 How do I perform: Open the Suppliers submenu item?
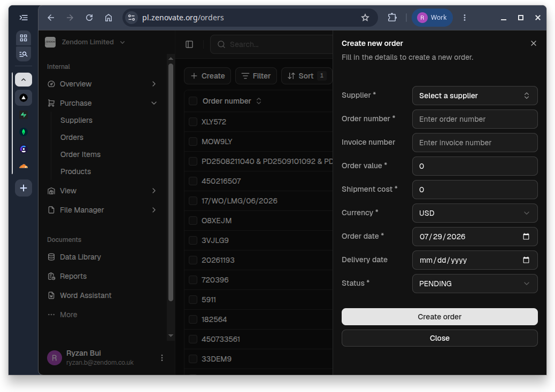pos(76,121)
